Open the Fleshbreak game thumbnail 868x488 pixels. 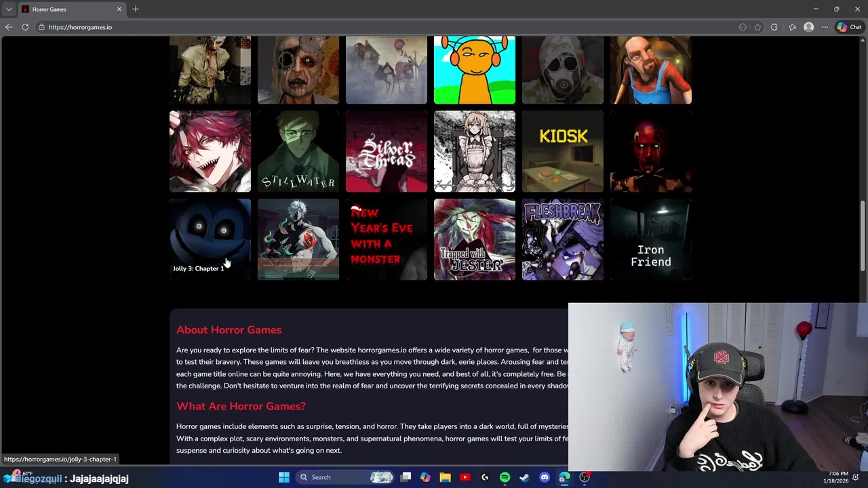click(x=563, y=239)
